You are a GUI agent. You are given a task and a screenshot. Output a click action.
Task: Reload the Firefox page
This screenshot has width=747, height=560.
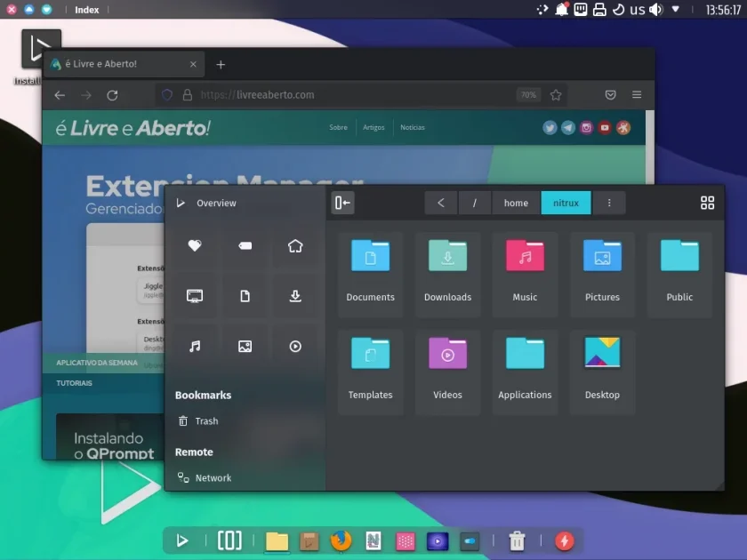coord(112,95)
